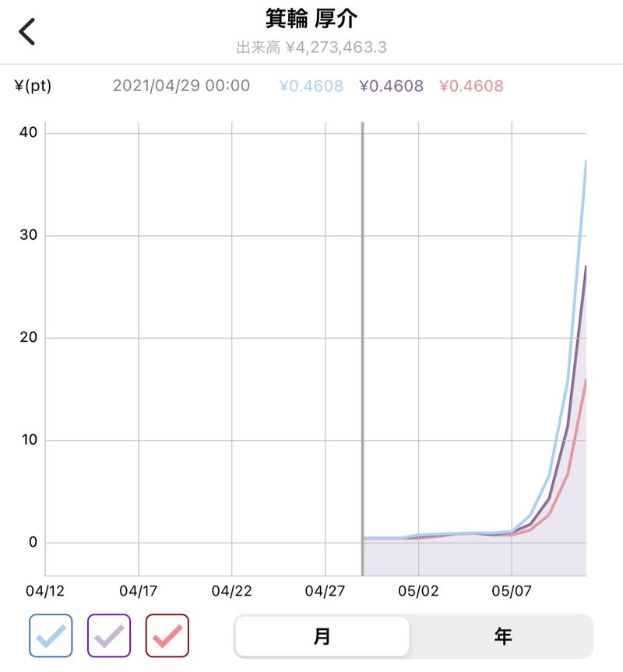Click the peak of the red line
The image size is (623, 672).
pyautogui.click(x=586, y=380)
